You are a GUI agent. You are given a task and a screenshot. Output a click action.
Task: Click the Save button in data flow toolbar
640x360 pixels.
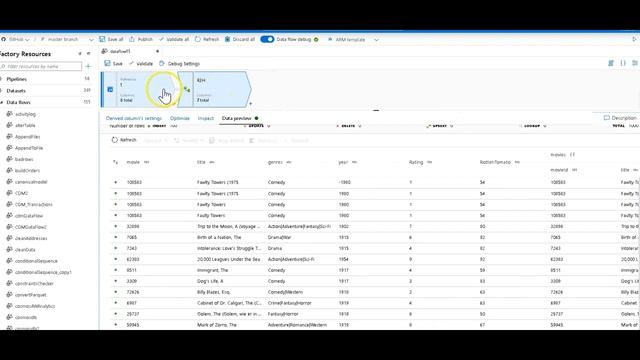coord(113,64)
